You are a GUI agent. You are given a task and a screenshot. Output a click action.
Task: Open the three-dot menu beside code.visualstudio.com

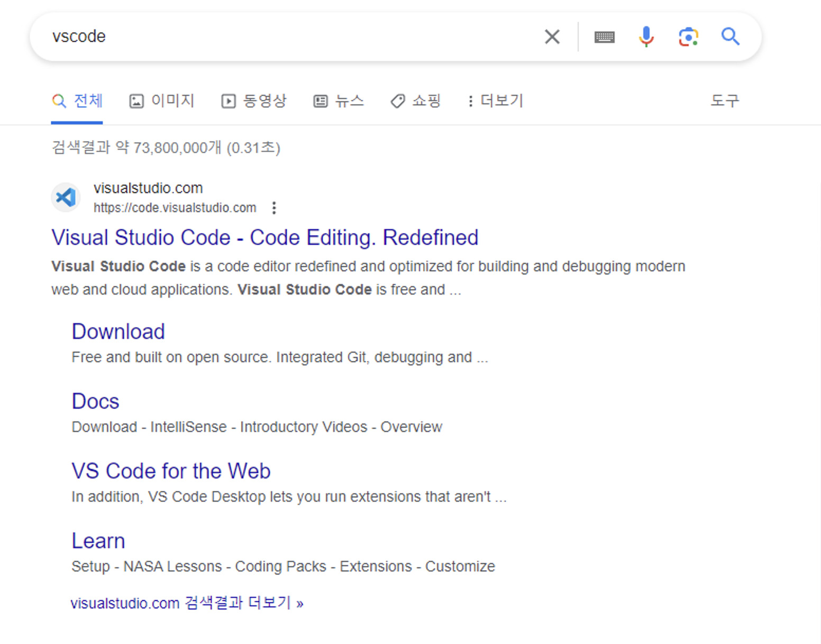[x=274, y=208]
